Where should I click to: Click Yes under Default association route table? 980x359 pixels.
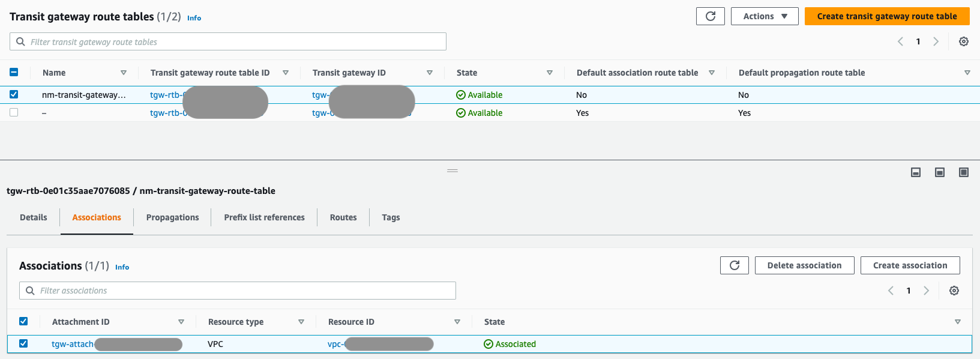[583, 113]
